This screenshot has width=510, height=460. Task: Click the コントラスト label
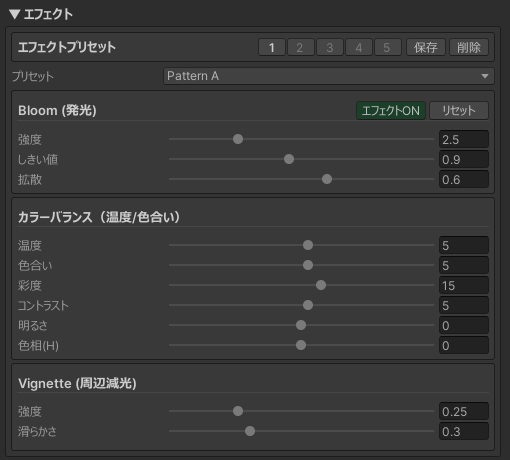pos(43,305)
